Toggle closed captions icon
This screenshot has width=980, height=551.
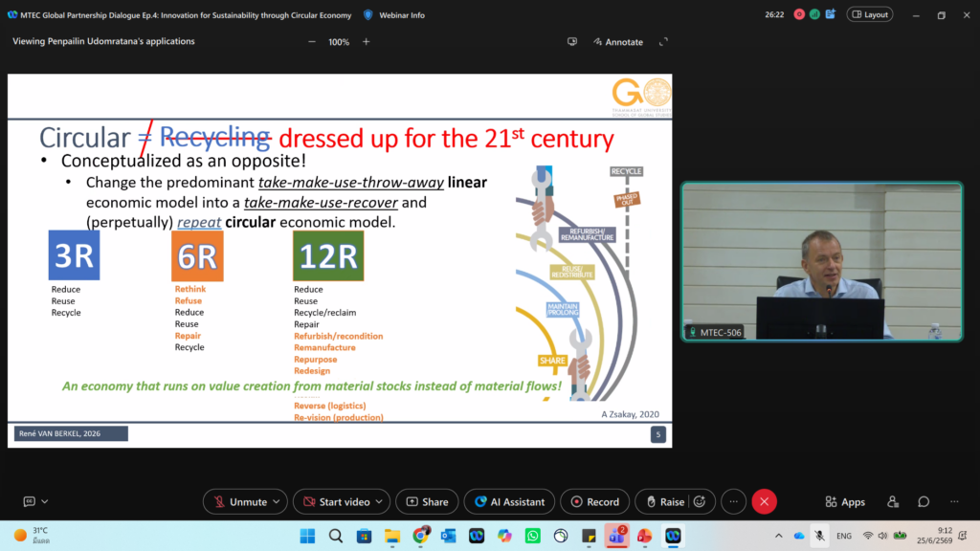[x=30, y=501]
